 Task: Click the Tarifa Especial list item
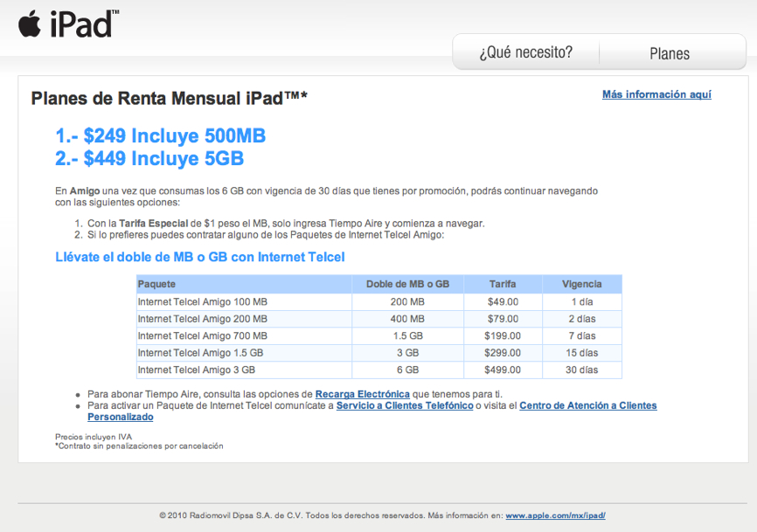click(x=286, y=224)
